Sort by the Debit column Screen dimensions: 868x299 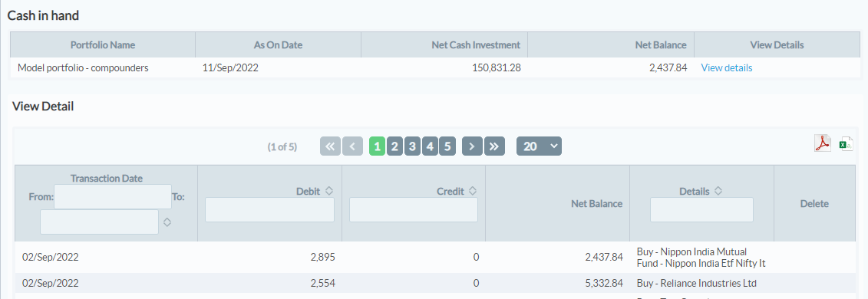tap(328, 191)
